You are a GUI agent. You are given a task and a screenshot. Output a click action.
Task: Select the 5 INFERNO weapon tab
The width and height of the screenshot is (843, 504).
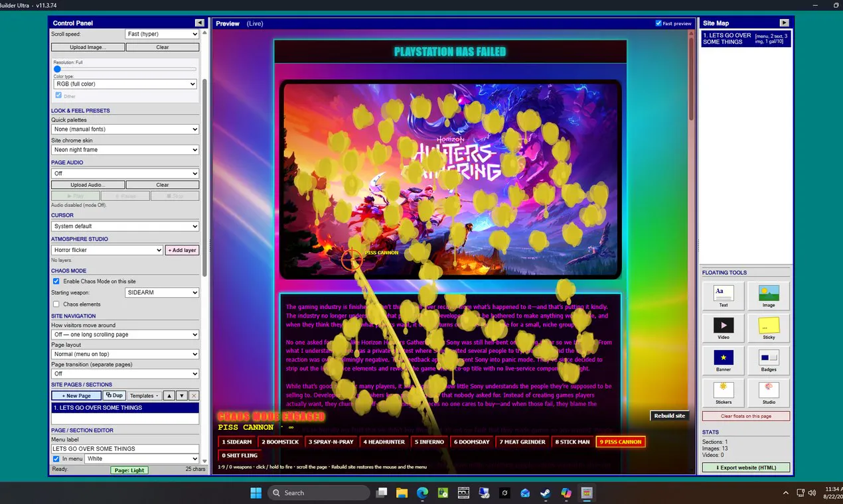point(429,442)
